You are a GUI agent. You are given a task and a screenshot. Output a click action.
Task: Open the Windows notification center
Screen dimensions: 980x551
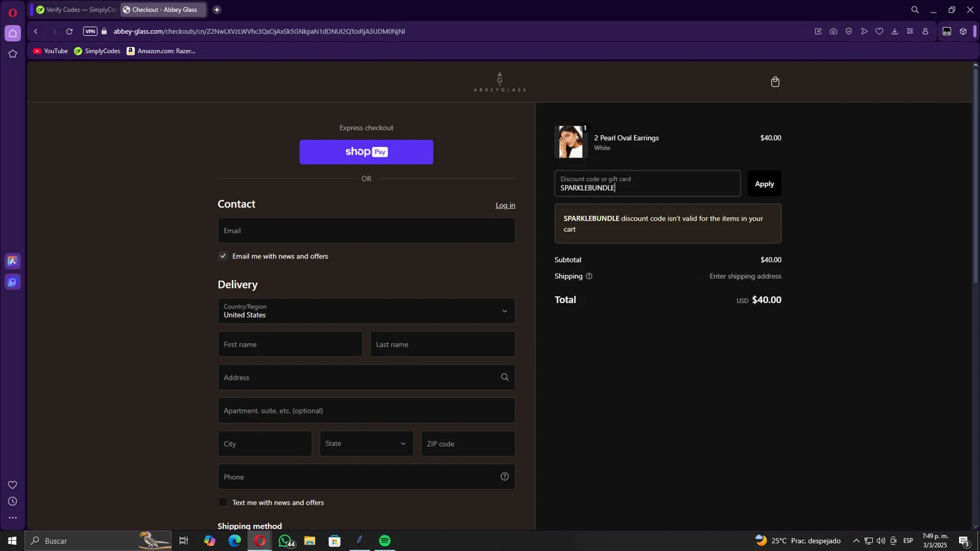964,541
